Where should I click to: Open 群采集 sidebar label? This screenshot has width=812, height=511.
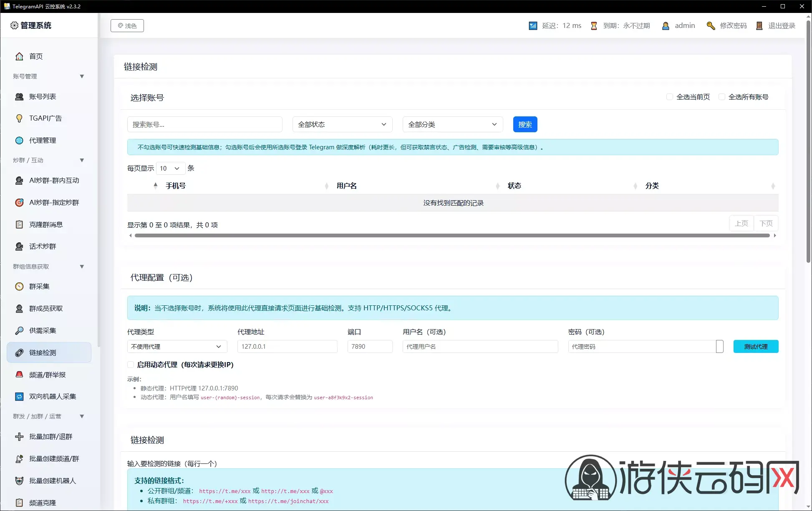pos(39,287)
